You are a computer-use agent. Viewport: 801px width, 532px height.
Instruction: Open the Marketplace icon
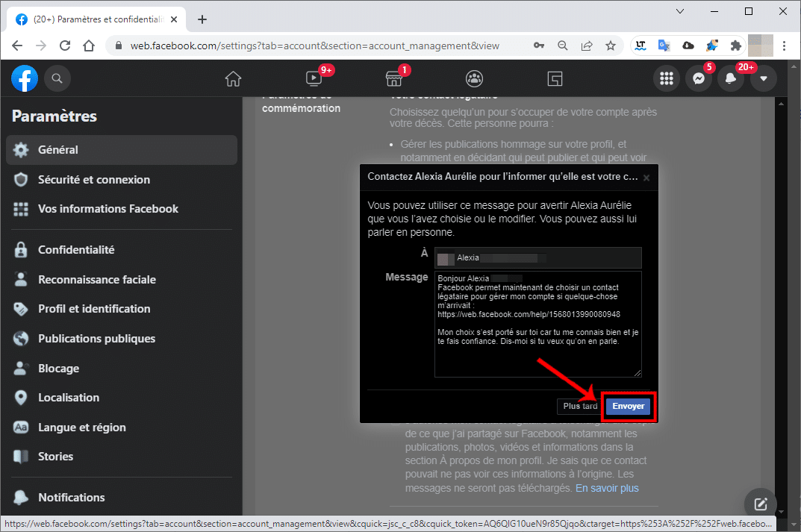(x=394, y=78)
